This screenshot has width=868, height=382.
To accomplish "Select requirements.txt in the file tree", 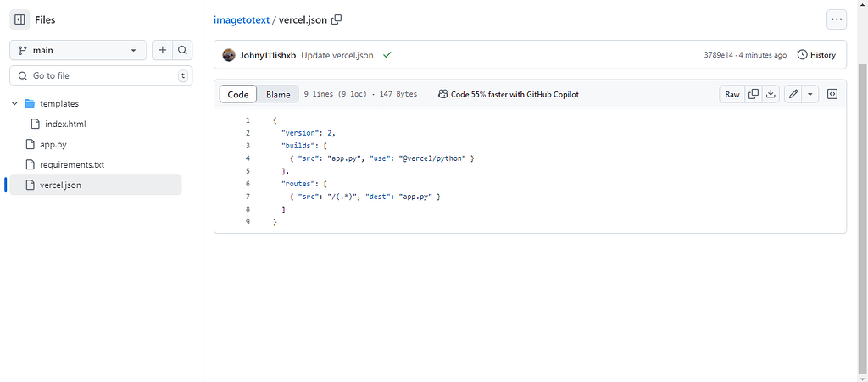I will (71, 164).
